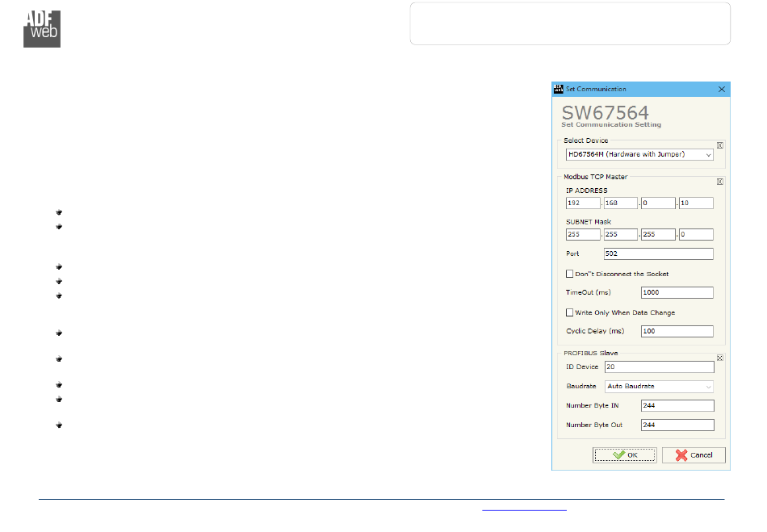Click the Cyclic Delay (ms) label
The width and height of the screenshot is (767, 532).
(x=595, y=331)
